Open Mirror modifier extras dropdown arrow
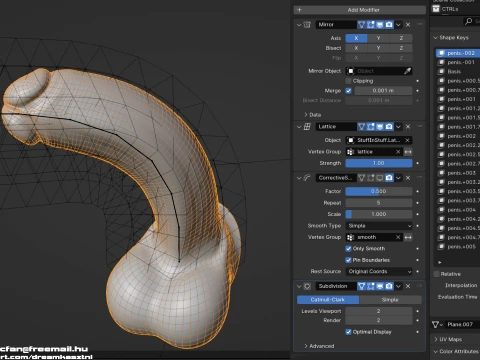Screen dimensions: 480x360 point(398,25)
